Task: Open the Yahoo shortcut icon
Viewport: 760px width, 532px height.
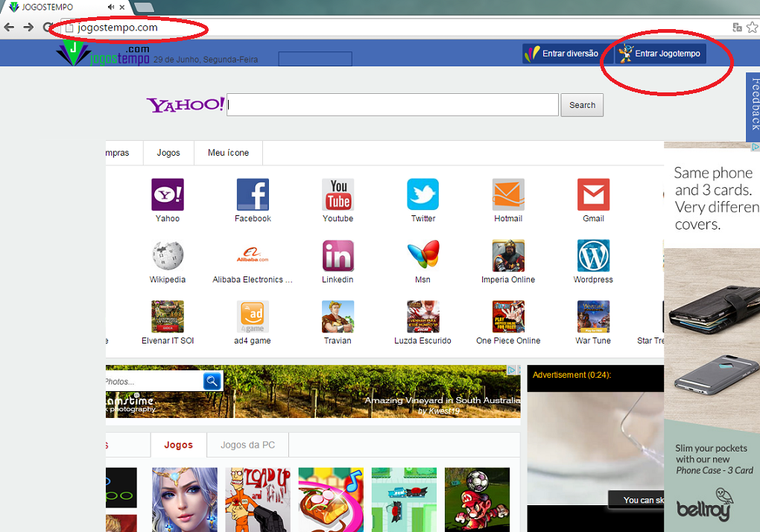Action: [167, 194]
